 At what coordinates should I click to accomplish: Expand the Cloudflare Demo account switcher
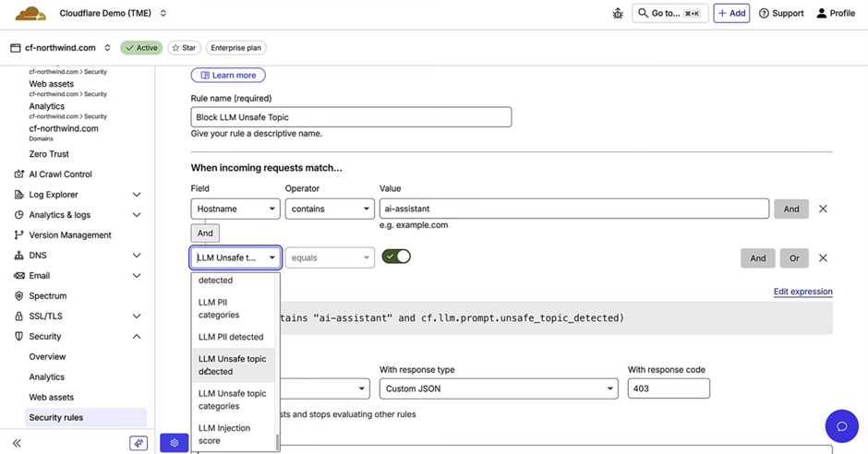point(163,13)
